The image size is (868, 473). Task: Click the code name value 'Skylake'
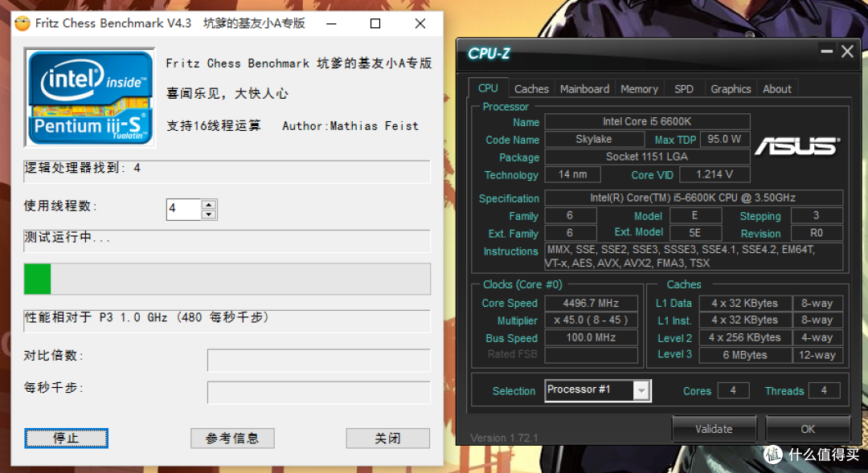[594, 139]
